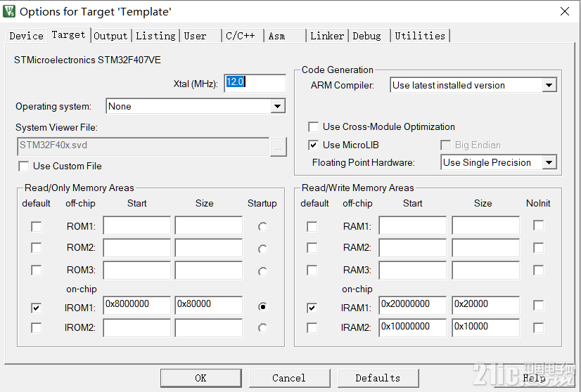Screen dimensions: 581x392
Task: Select the IROM1 Startup radio button
Action: (262, 307)
